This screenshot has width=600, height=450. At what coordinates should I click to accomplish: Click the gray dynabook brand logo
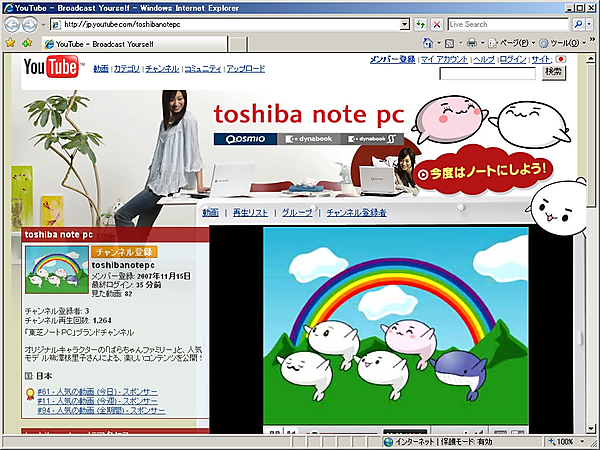308,139
